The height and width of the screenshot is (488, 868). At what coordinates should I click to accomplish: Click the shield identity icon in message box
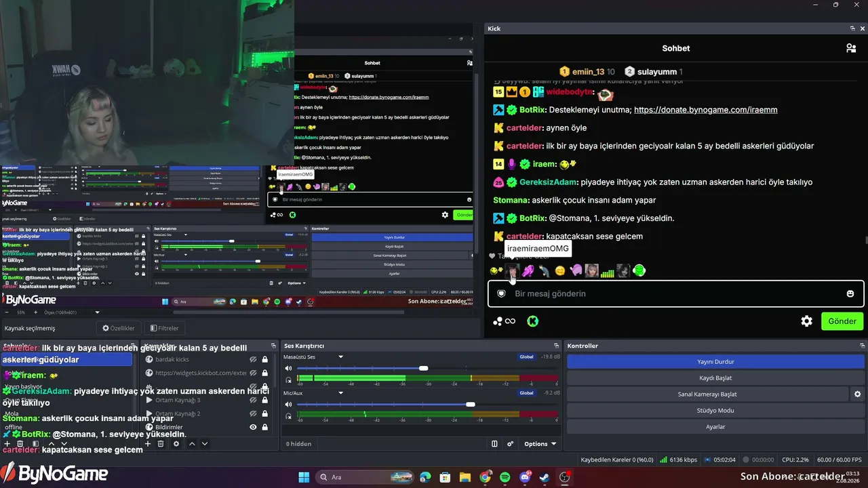[502, 293]
